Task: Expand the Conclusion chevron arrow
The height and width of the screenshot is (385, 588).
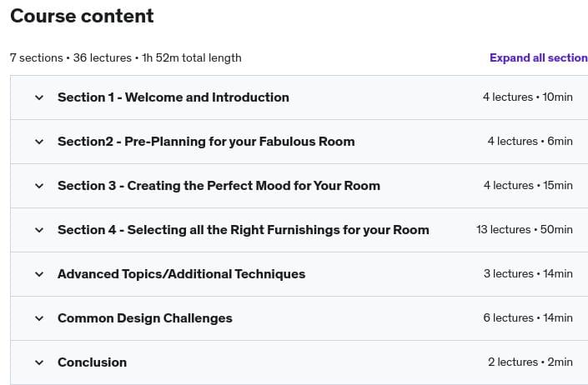Action: 38,362
